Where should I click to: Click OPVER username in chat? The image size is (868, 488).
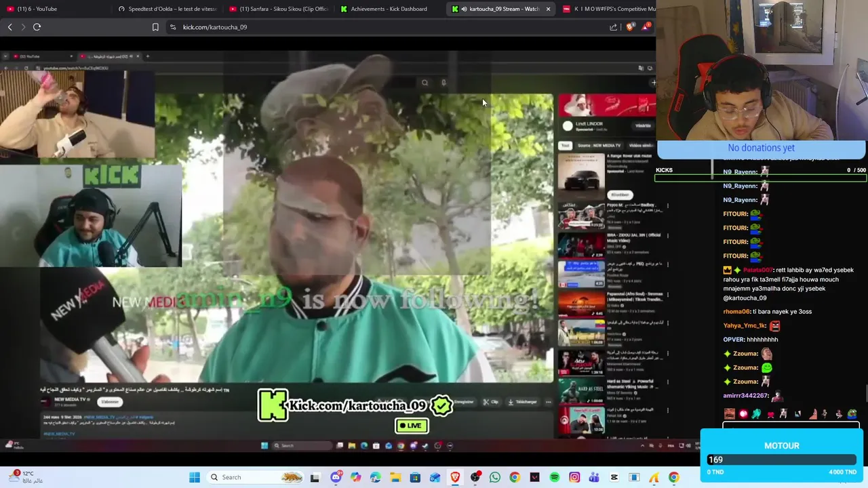tap(734, 340)
